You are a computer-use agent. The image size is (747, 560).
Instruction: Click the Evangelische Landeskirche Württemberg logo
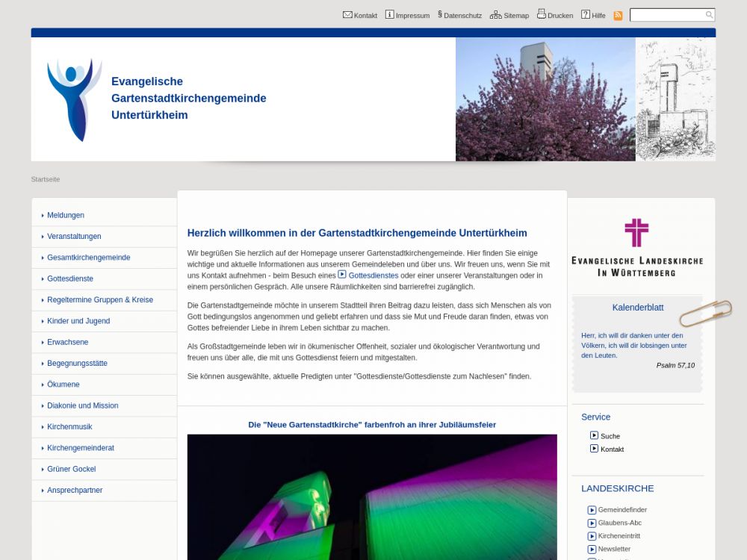tap(636, 248)
